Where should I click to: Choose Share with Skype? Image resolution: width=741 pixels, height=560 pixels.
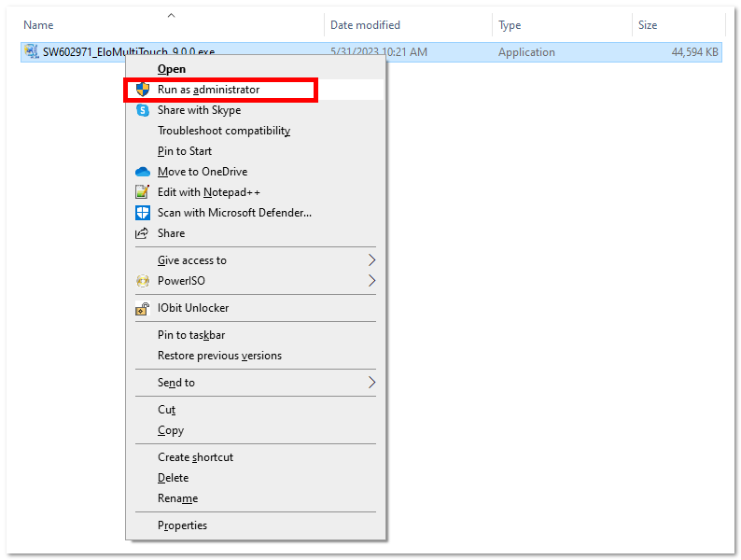(255, 110)
